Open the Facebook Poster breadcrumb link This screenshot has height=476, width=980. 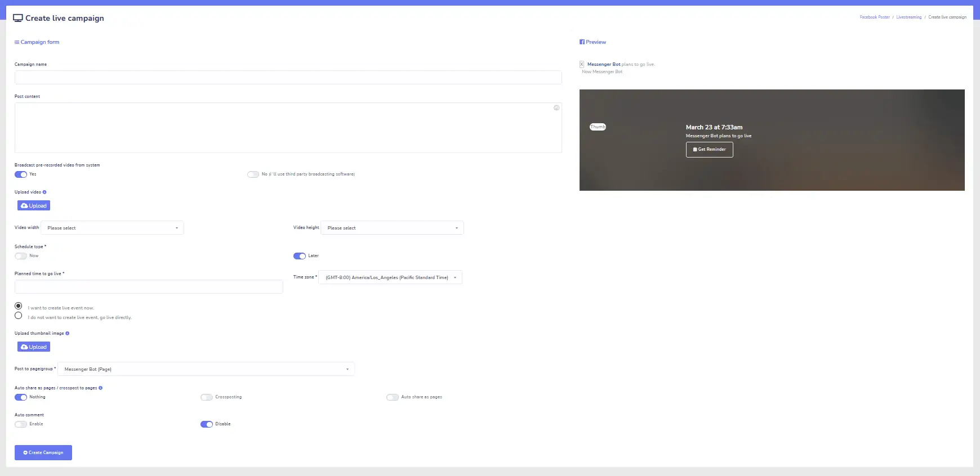pos(875,17)
